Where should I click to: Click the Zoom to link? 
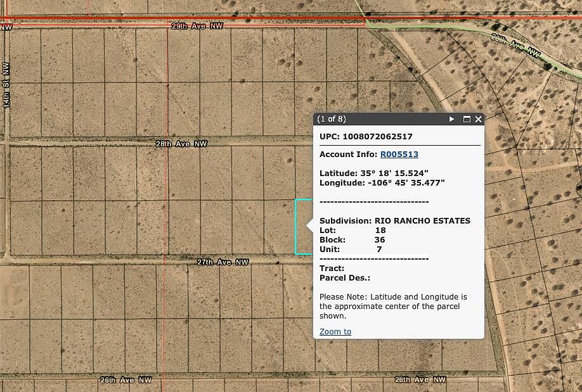[x=335, y=332]
